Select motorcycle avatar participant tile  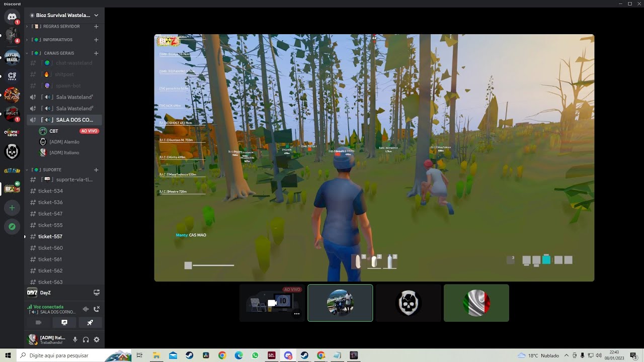tap(340, 303)
